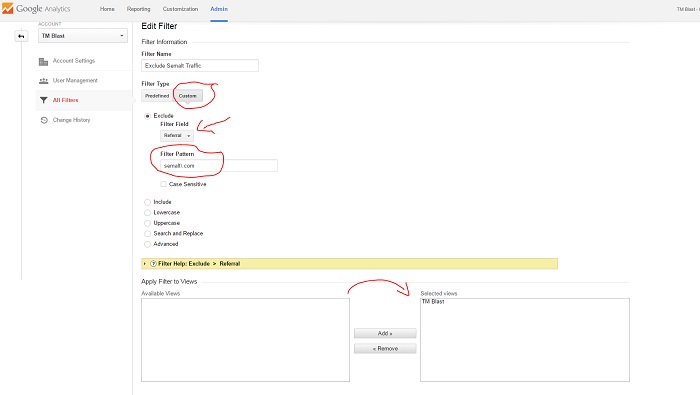Choose the Custom filter type button

tap(188, 96)
